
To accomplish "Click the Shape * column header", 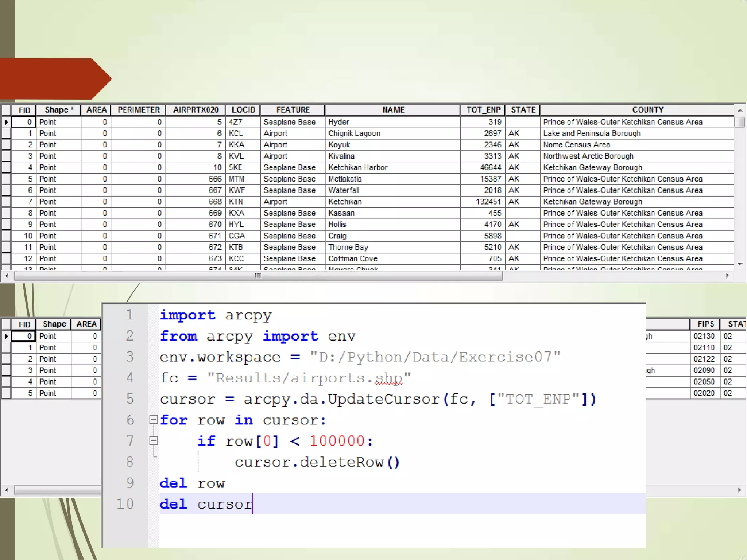I will tap(59, 110).
